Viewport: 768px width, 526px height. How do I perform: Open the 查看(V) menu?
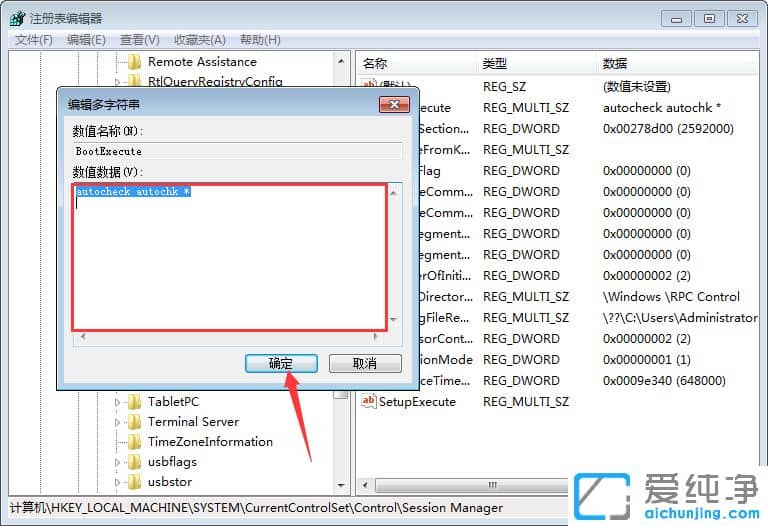point(140,40)
